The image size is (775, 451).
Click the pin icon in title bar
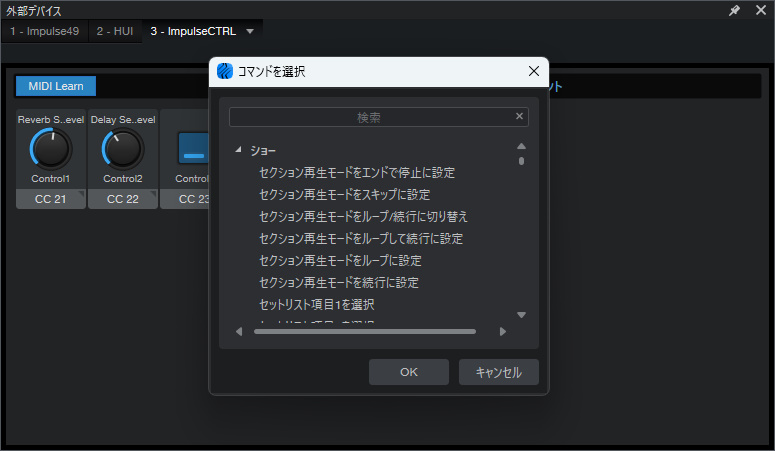[x=735, y=10]
